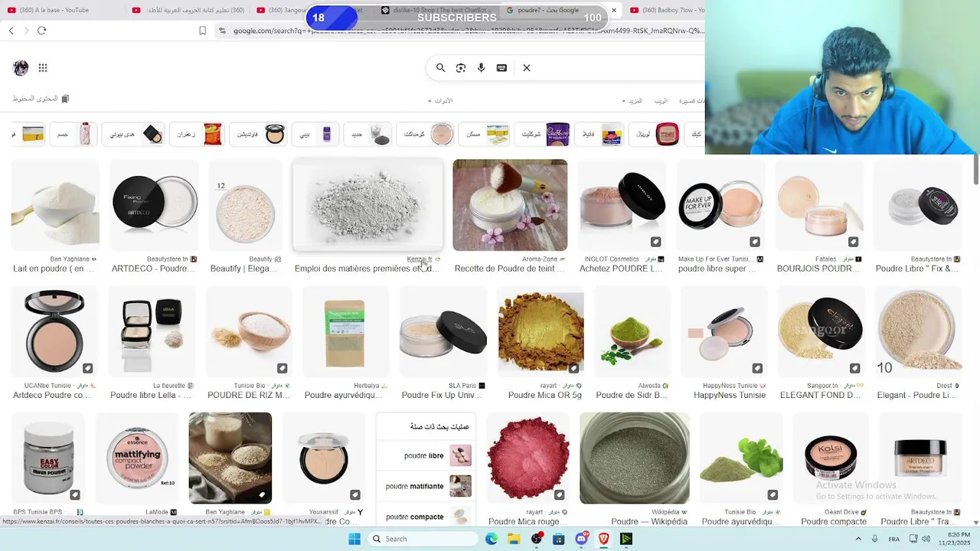Open the Windows Start menu
The width and height of the screenshot is (980, 551).
[354, 539]
